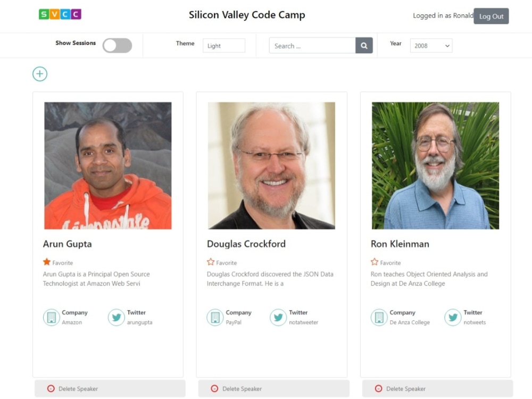532x399 pixels.
Task: Mark Douglas Crockford as favorite
Action: point(211,262)
